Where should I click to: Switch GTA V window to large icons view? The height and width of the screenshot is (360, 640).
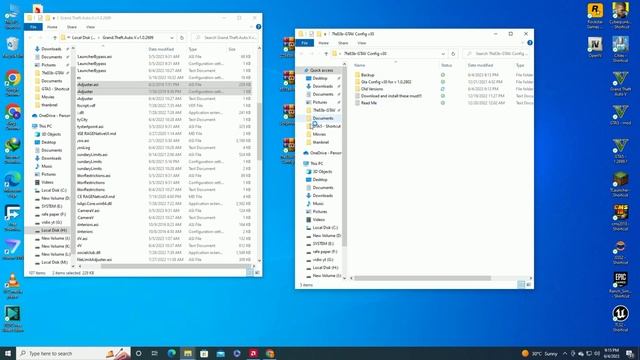(x=257, y=272)
